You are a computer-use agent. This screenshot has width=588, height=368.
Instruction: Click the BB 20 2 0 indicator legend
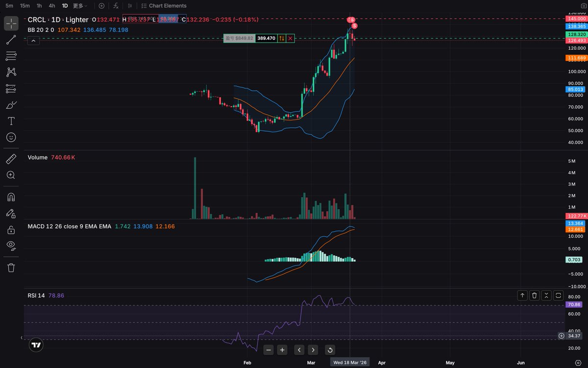tap(41, 30)
